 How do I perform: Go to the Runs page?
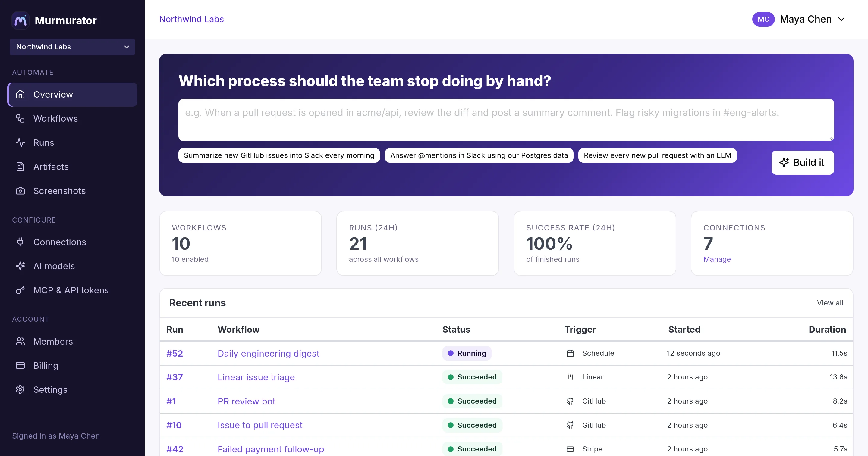point(72,142)
